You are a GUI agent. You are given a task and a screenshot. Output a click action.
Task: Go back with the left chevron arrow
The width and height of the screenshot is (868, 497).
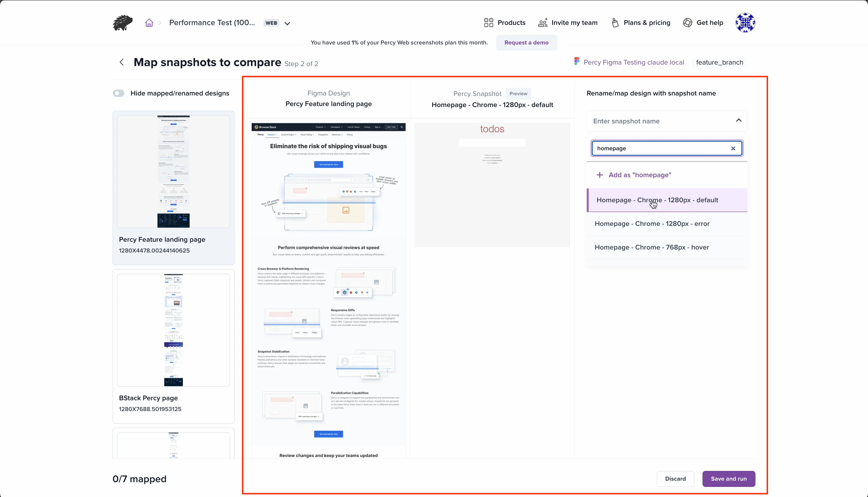[x=122, y=62]
